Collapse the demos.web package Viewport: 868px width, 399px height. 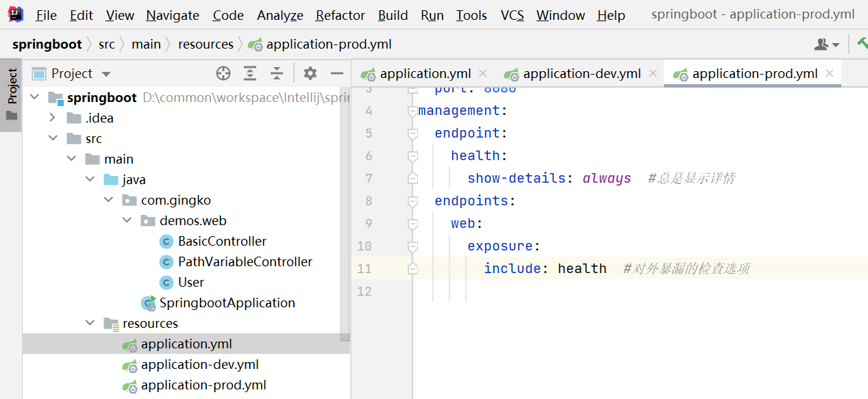point(127,220)
